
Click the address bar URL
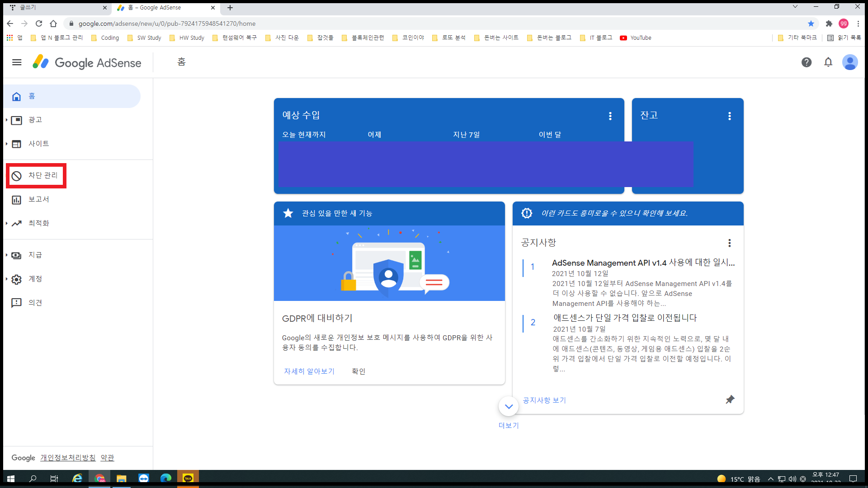[167, 23]
